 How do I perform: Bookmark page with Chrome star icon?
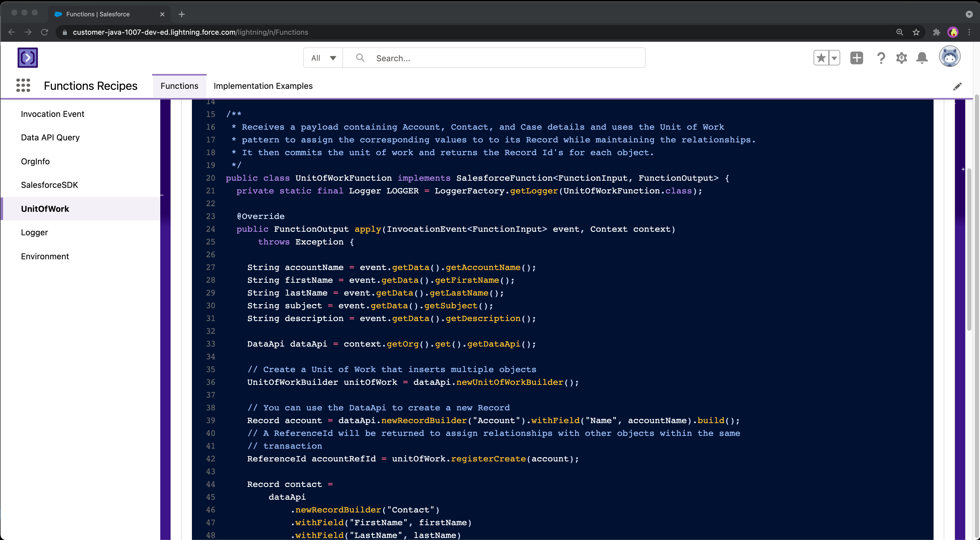[916, 32]
